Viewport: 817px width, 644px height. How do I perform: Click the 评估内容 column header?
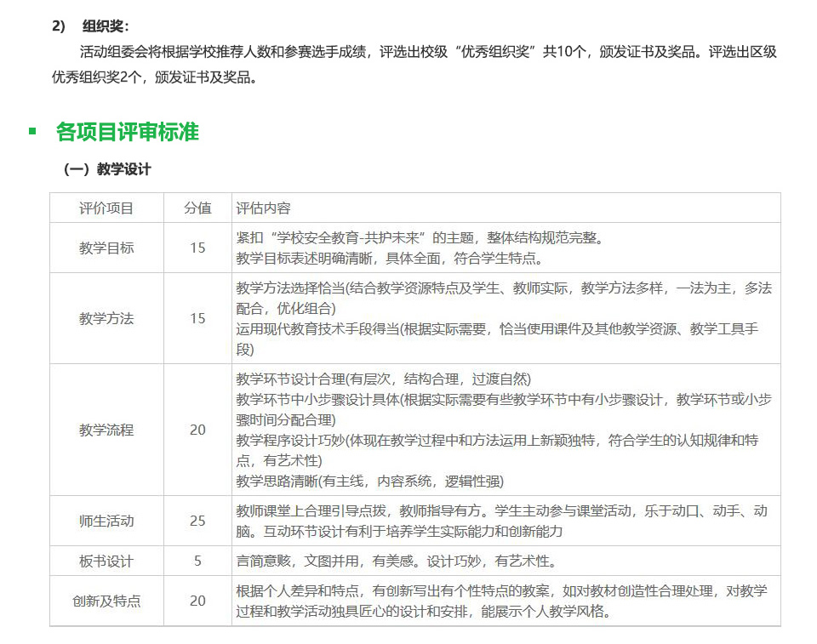pos(264,208)
